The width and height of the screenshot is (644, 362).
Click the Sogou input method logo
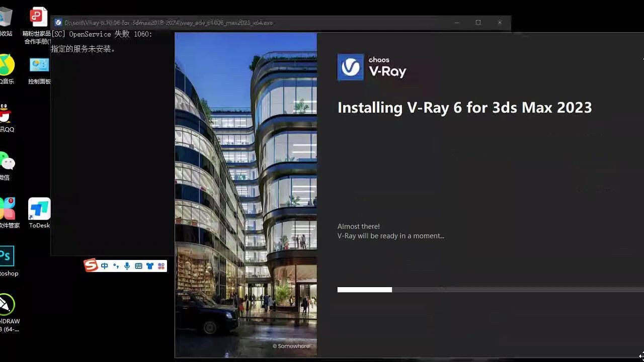coord(91,265)
